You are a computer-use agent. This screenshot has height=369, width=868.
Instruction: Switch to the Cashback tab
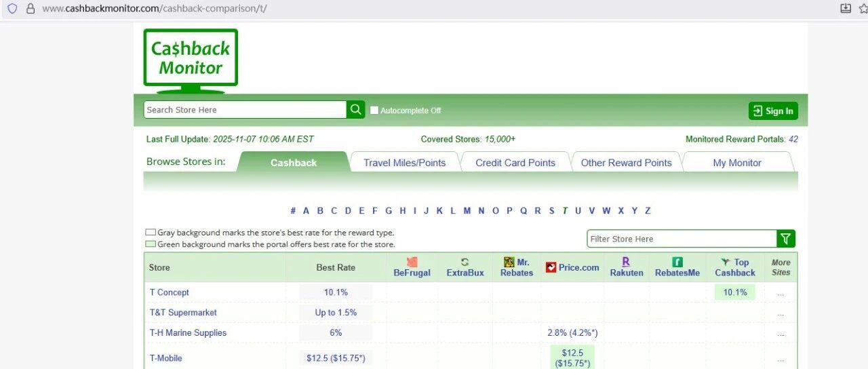point(294,163)
